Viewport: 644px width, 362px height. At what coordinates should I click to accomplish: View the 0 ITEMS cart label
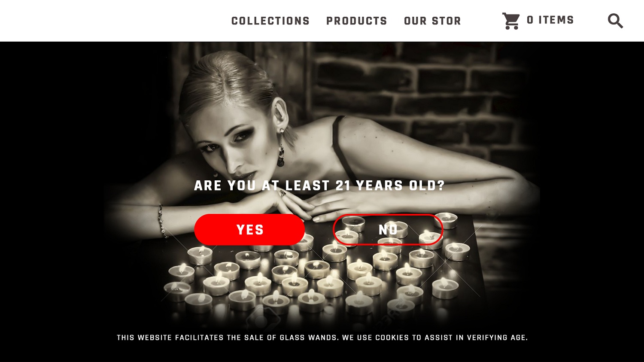pos(550,20)
